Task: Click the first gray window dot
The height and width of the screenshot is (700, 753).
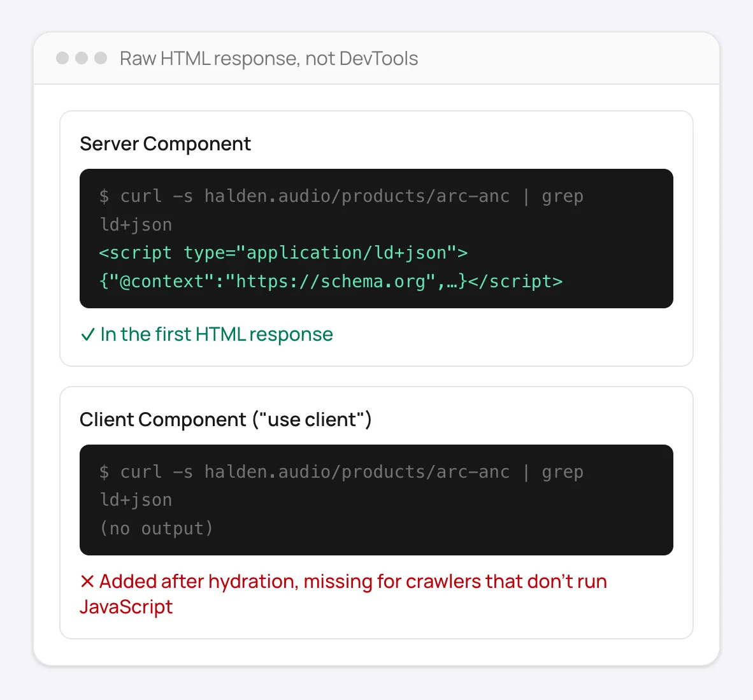Action: click(62, 58)
